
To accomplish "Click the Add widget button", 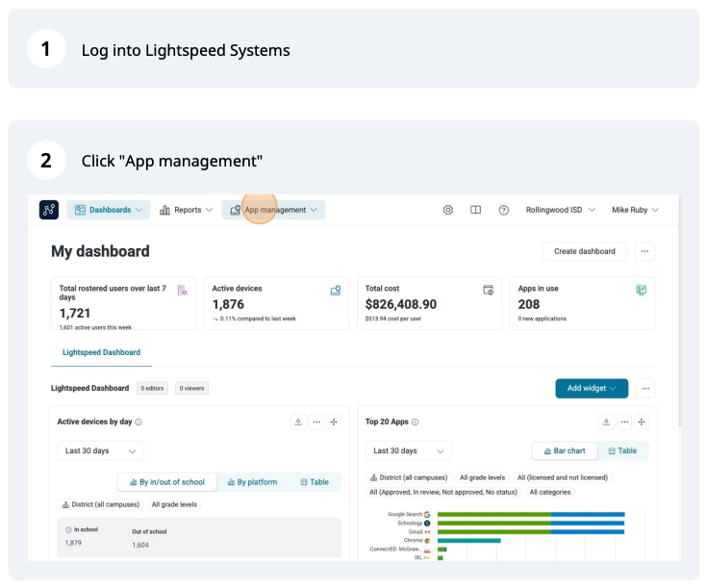I will point(592,388).
